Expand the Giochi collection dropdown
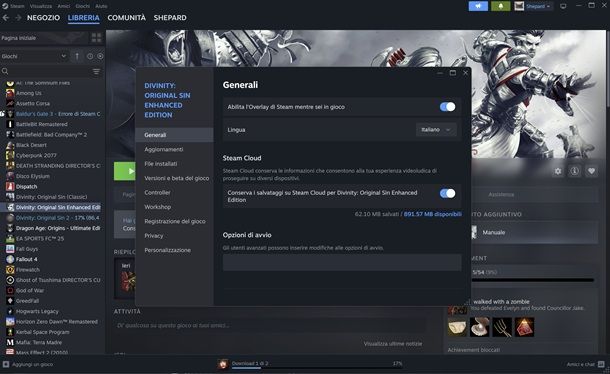 34,56
